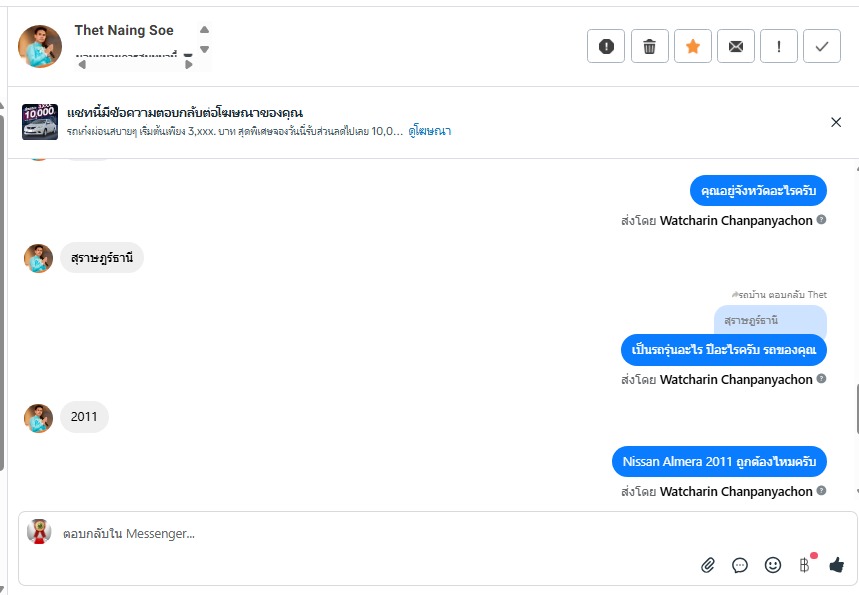Mark conversation done with the checkmark
This screenshot has height=595, width=859.
pos(822,46)
